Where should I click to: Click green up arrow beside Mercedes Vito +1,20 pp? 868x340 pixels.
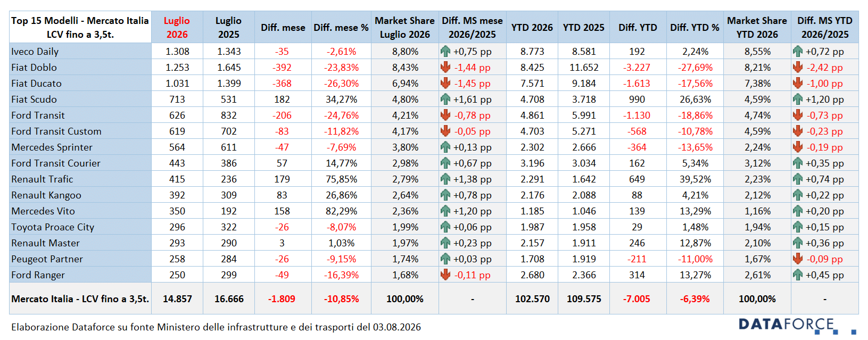pos(445,211)
